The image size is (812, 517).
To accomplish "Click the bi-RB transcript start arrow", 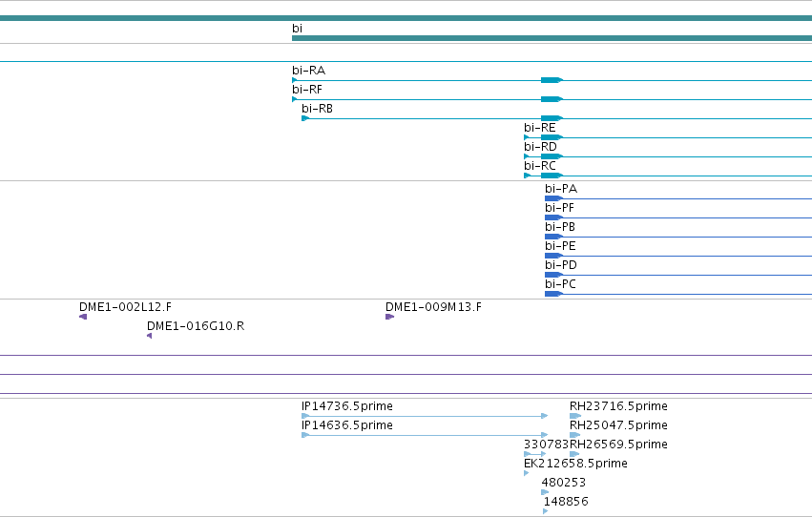I will point(305,118).
